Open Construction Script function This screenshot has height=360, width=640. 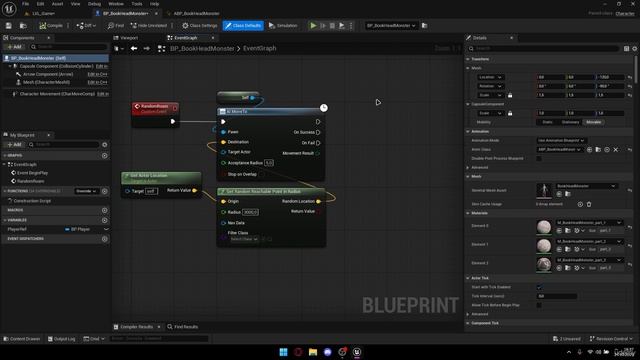coord(32,201)
